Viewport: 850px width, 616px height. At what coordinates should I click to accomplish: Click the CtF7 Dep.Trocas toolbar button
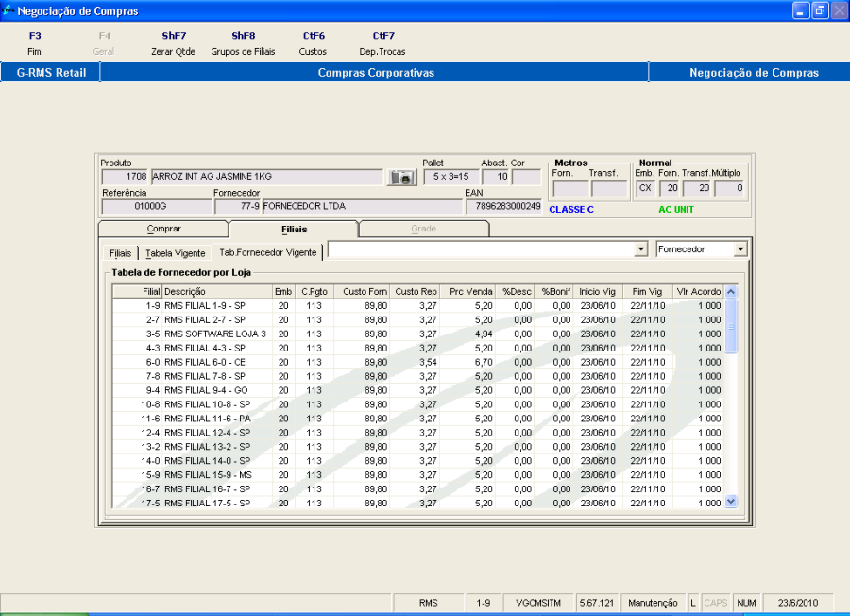(x=382, y=43)
